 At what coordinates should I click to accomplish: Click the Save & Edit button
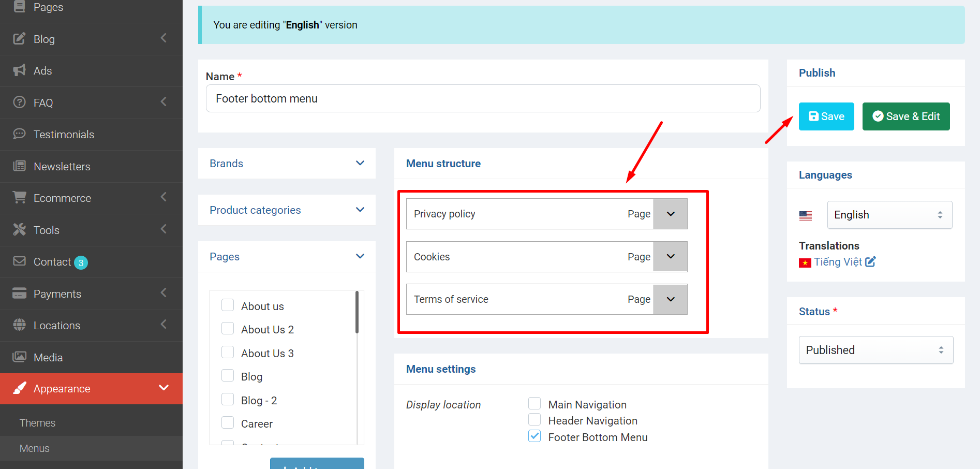click(x=906, y=116)
